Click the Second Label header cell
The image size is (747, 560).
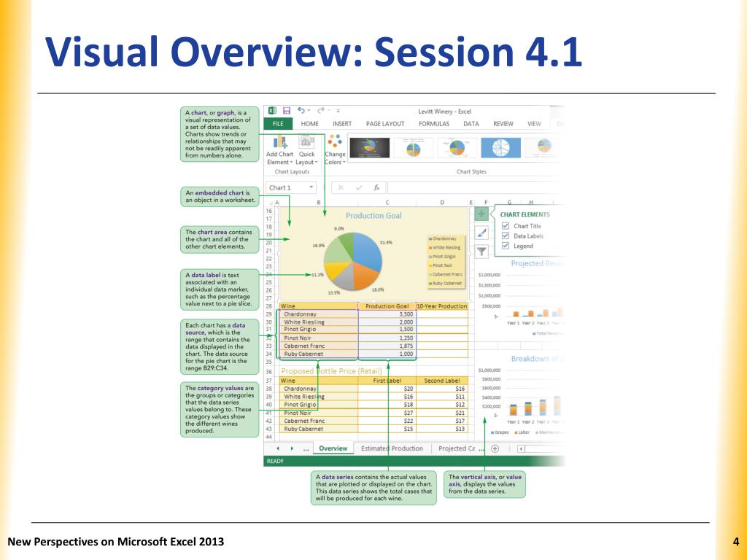pyautogui.click(x=442, y=381)
